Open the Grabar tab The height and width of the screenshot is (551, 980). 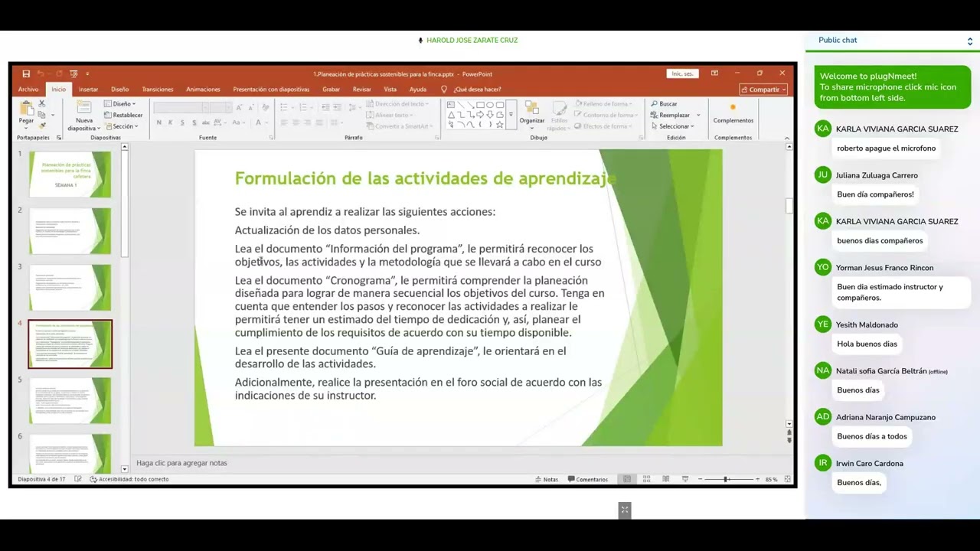click(x=331, y=90)
